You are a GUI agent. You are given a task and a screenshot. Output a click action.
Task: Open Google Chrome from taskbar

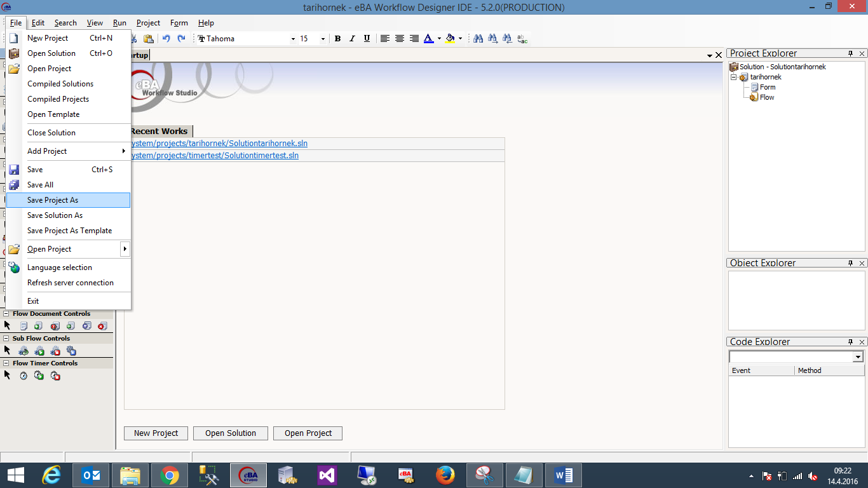(x=169, y=475)
